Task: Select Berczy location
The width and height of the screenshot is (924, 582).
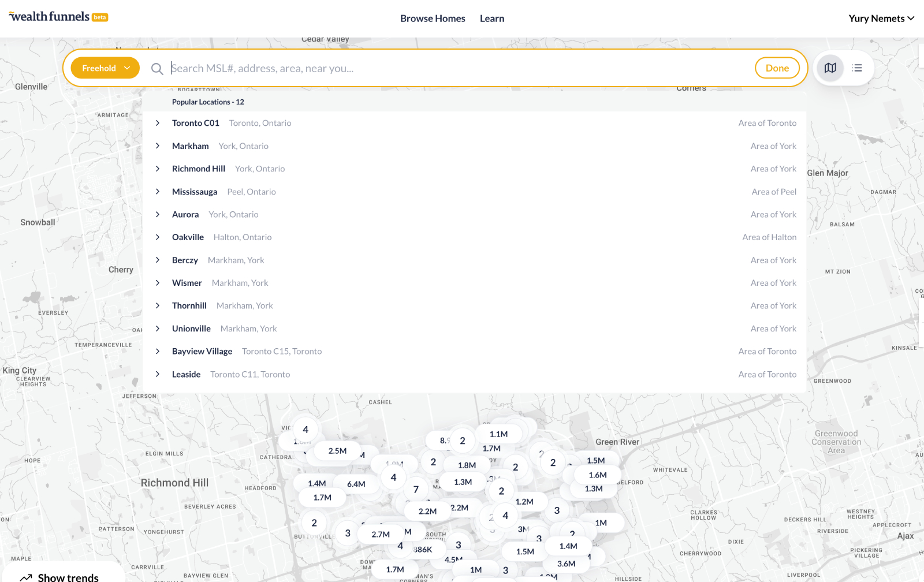Action: point(475,260)
